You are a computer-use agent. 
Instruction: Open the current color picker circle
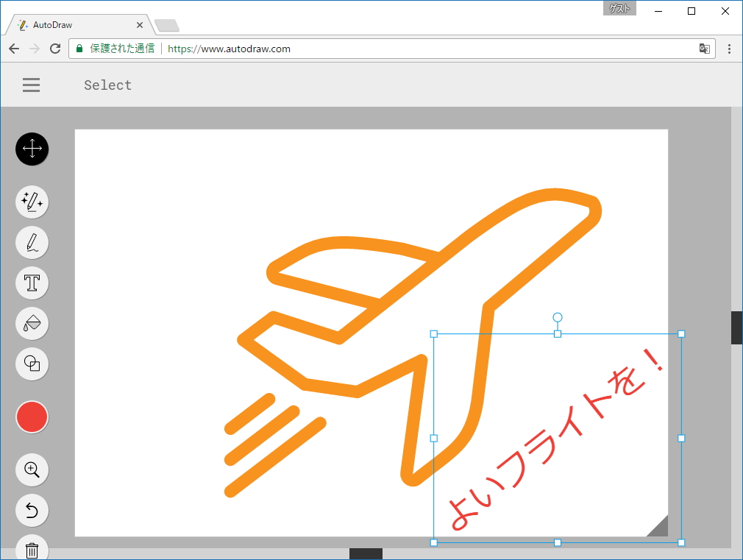pyautogui.click(x=32, y=417)
